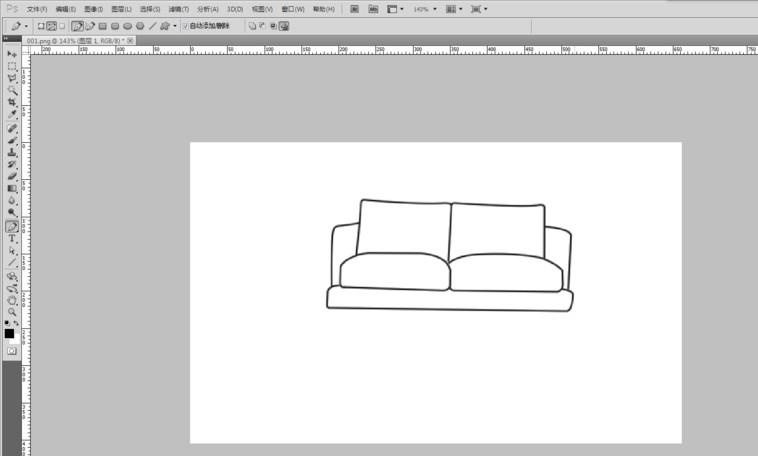Image resolution: width=758 pixels, height=456 pixels.
Task: Select the Crop tool
Action: point(12,103)
